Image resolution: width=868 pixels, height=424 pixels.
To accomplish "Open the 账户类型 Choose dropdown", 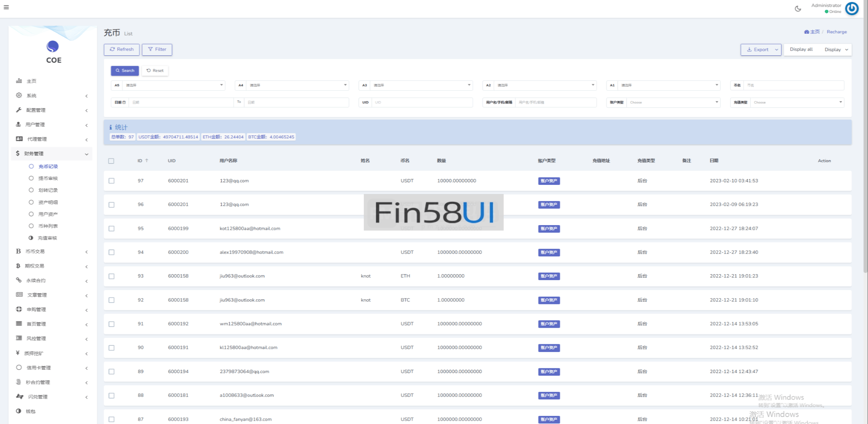I will pyautogui.click(x=674, y=102).
